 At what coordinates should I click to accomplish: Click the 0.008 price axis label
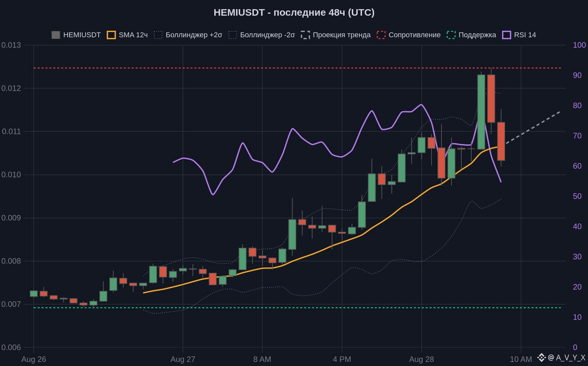(11, 261)
